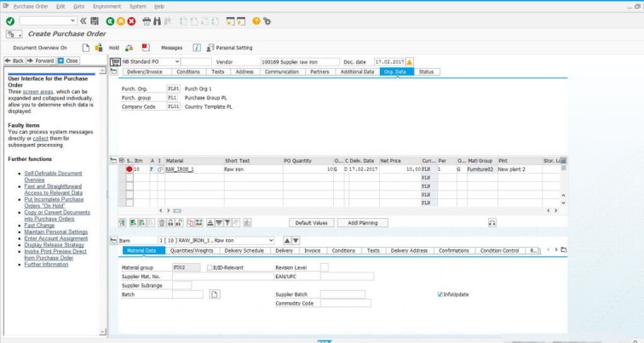Click the red Cancel icon in toolbar
Image resolution: width=644 pixels, height=343 pixels.
131,20
